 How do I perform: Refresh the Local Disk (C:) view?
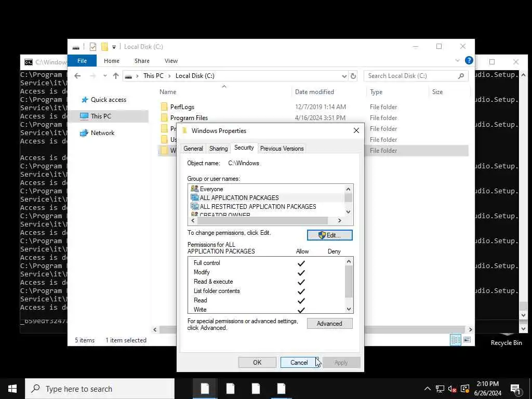pos(353,76)
